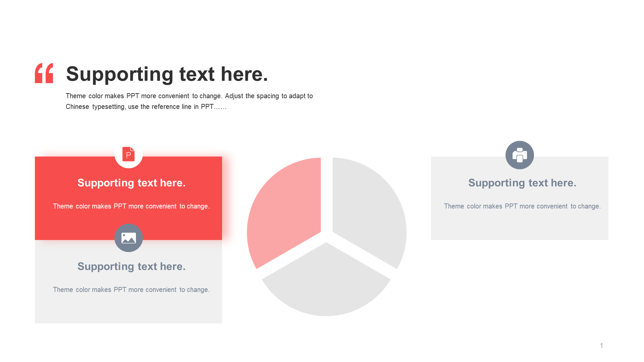Select heading in right gray card
The width and height of the screenshot is (644, 362).
tap(522, 183)
